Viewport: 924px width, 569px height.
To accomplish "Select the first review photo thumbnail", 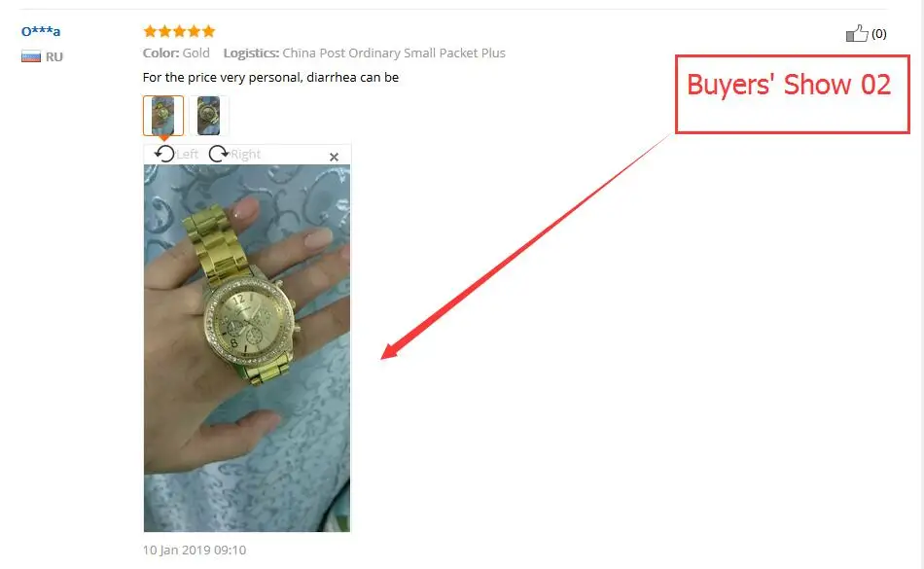I will pyautogui.click(x=163, y=116).
